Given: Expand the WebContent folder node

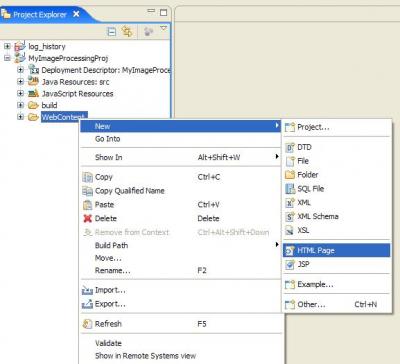Looking at the screenshot, I should pyautogui.click(x=20, y=117).
